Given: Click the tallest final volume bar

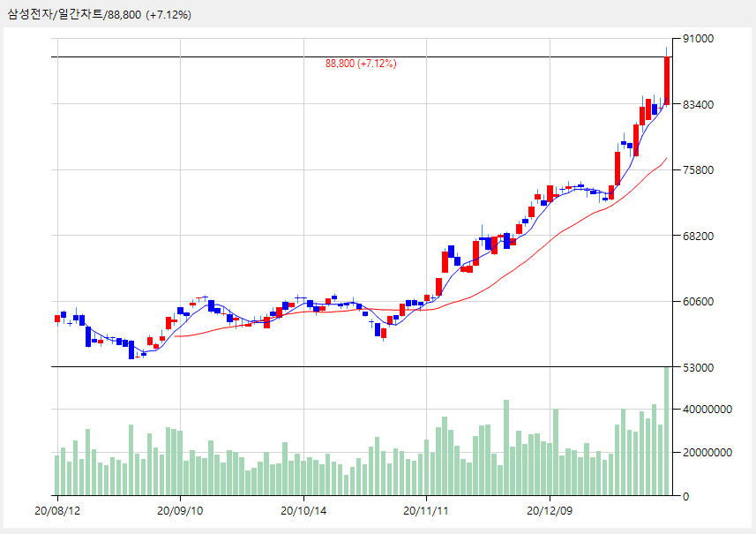Looking at the screenshot, I should [x=667, y=432].
